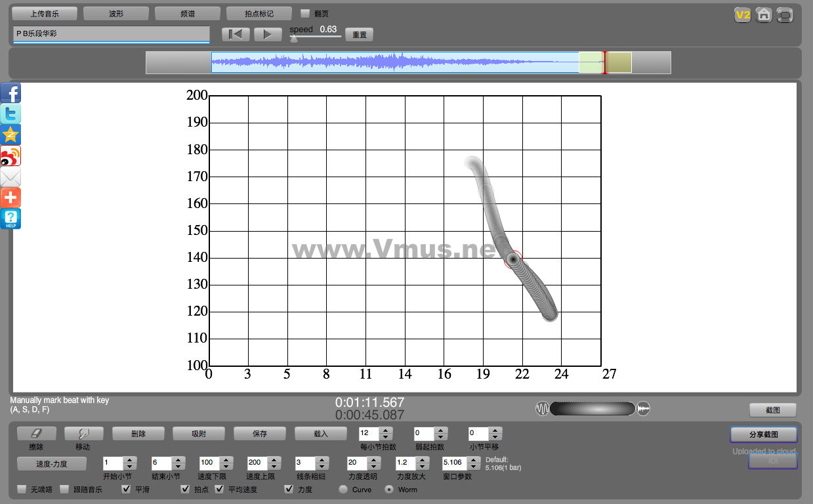Image resolution: width=813 pixels, height=504 pixels.
Task: Share via the Twitter icon
Action: click(10, 114)
